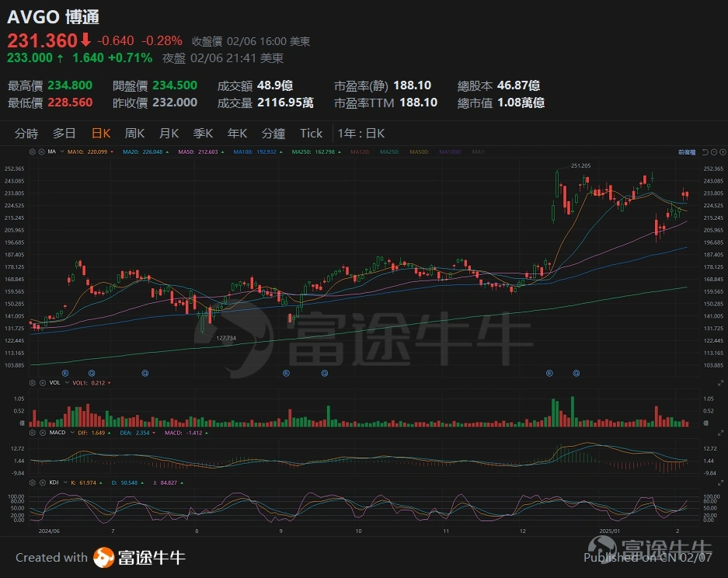Screen dimensions: 728x578
Task: Enable the dimmed MA120 line
Action: pos(360,151)
